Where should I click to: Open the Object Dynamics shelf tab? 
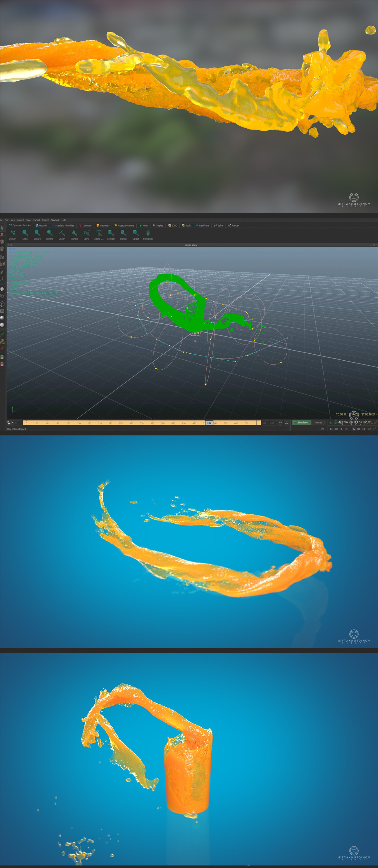[x=124, y=225]
